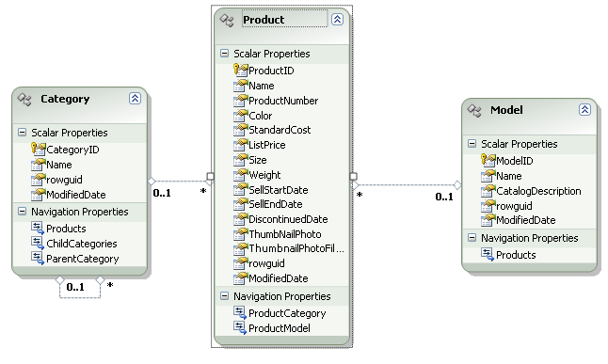This screenshot has width=608, height=364.
Task: Click the Products navigation icon in Model
Action: click(488, 254)
